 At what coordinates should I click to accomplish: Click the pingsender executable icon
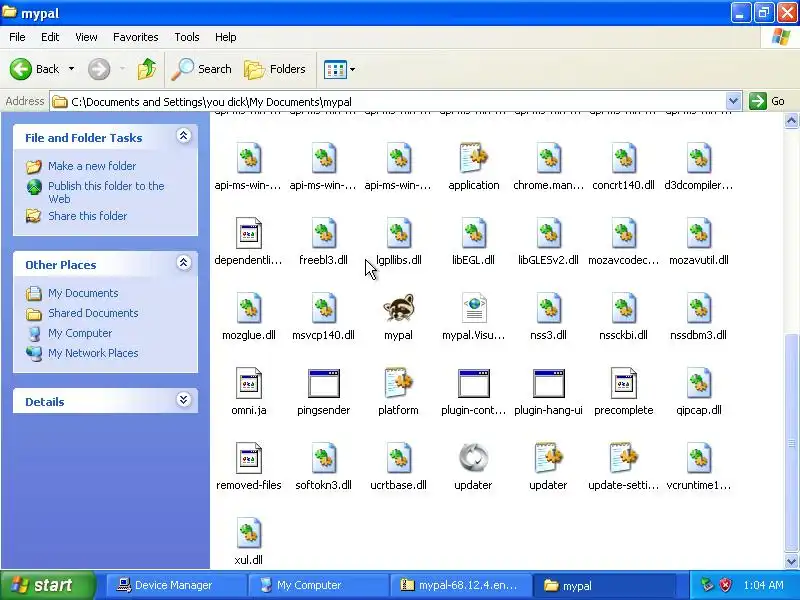click(x=323, y=383)
